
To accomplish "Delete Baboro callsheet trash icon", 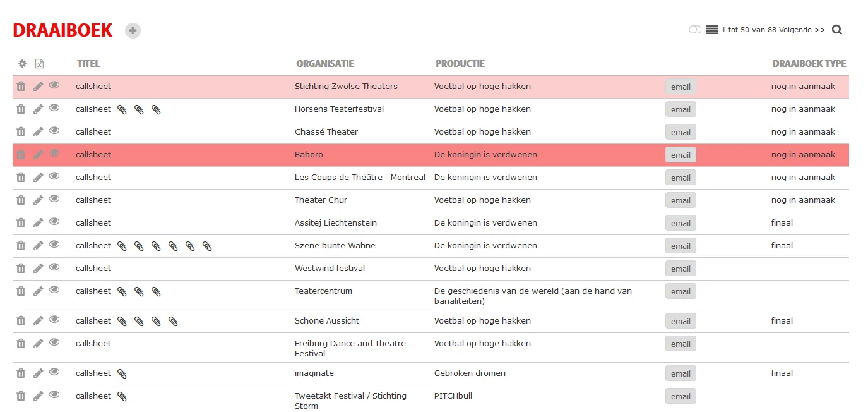I will (21, 155).
